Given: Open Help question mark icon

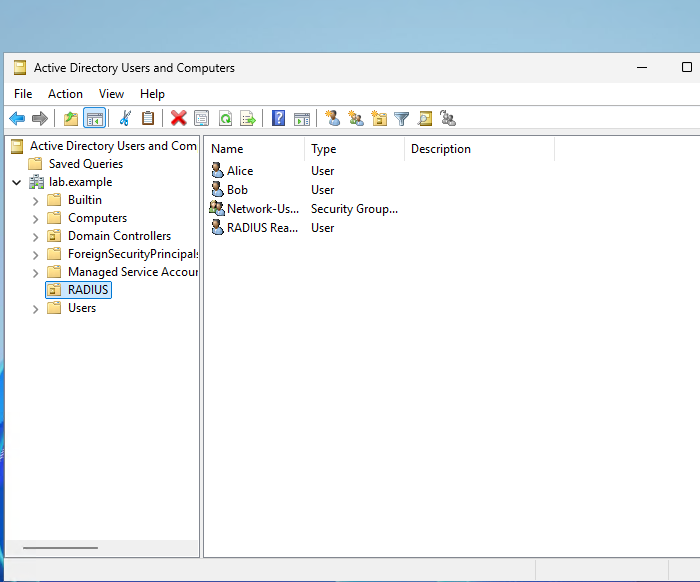Looking at the screenshot, I should (x=279, y=118).
